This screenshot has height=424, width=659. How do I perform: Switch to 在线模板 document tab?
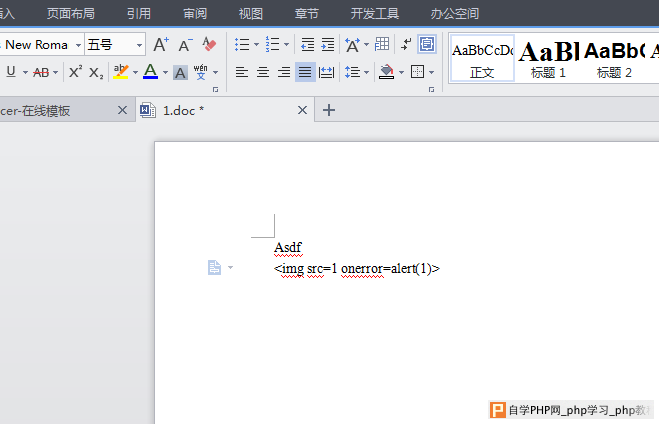coord(67,110)
